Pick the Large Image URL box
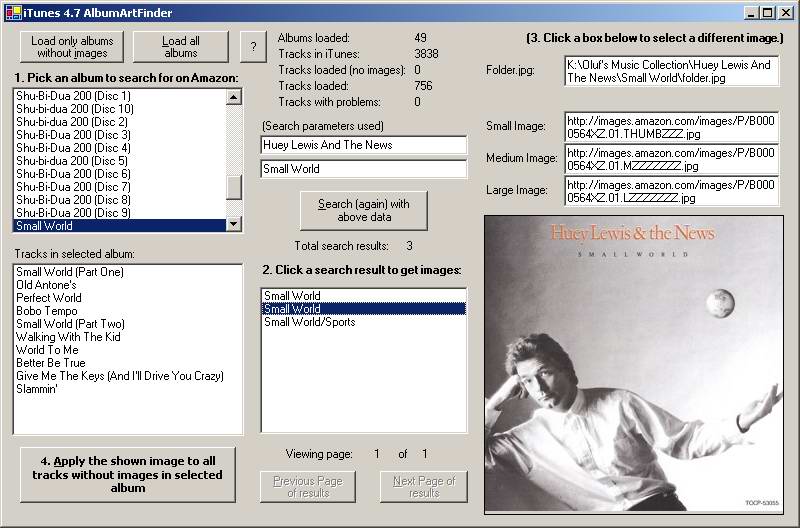800x528 pixels. [671, 191]
